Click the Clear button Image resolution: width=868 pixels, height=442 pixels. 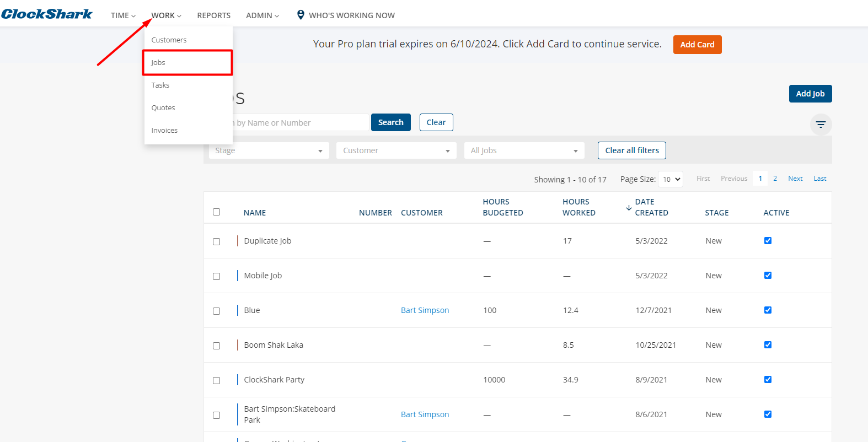tap(436, 122)
